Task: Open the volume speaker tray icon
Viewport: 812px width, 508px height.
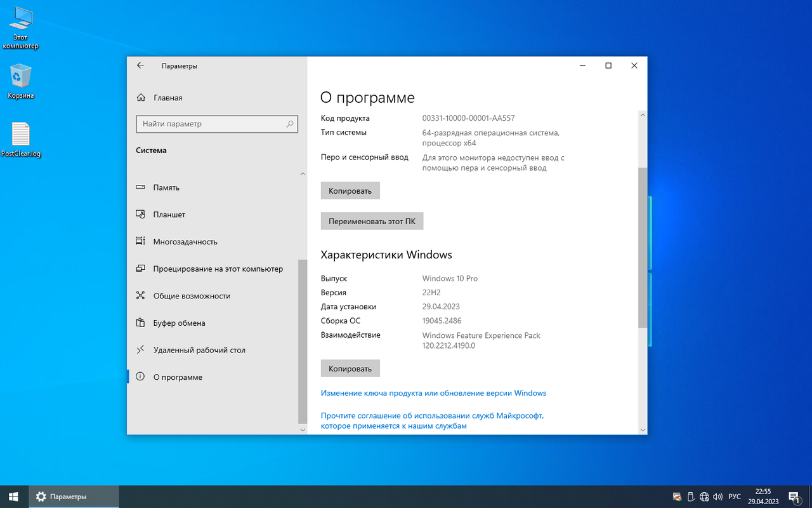Action: 718,497
